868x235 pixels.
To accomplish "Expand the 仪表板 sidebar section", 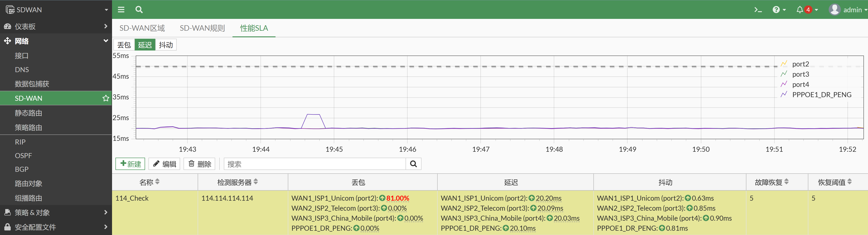I will pos(56,26).
